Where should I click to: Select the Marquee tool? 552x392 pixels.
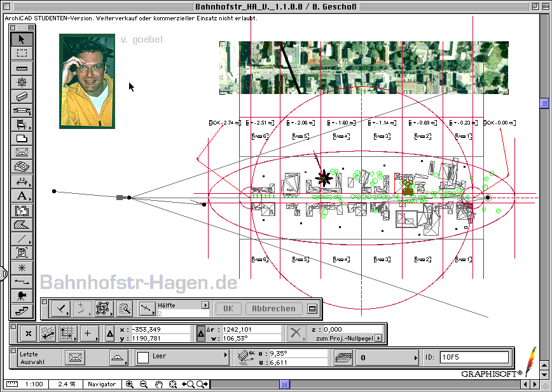click(22, 53)
